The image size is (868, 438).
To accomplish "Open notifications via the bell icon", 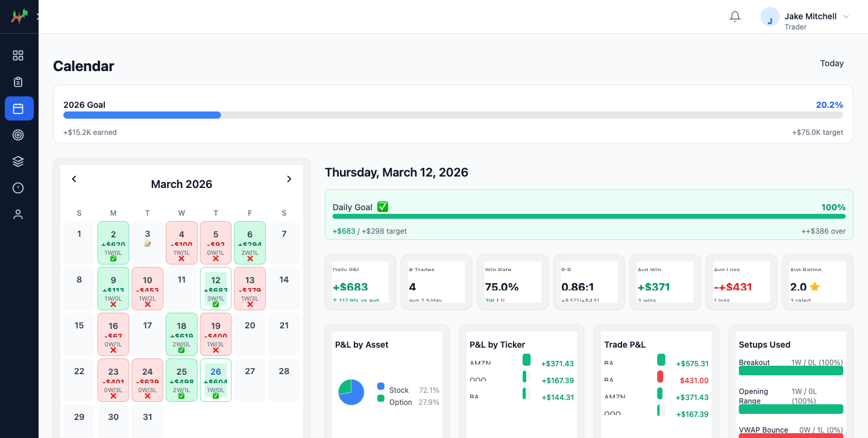I will (735, 16).
